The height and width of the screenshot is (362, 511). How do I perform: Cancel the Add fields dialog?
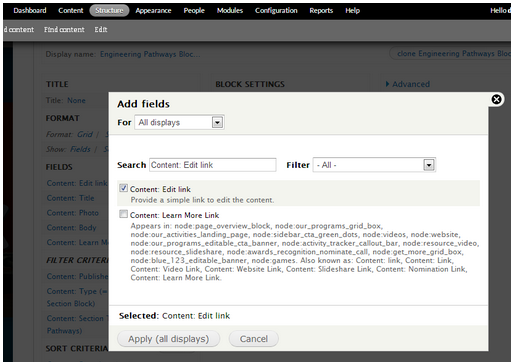click(254, 339)
